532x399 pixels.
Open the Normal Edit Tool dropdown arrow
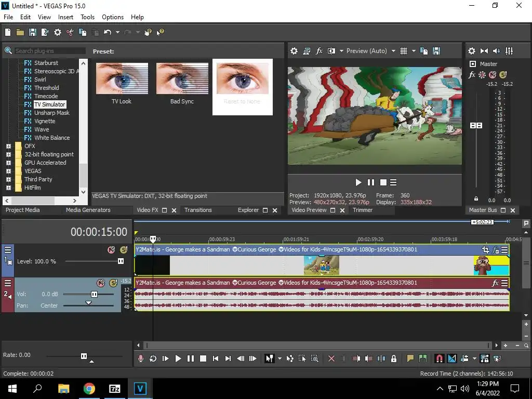(280, 358)
